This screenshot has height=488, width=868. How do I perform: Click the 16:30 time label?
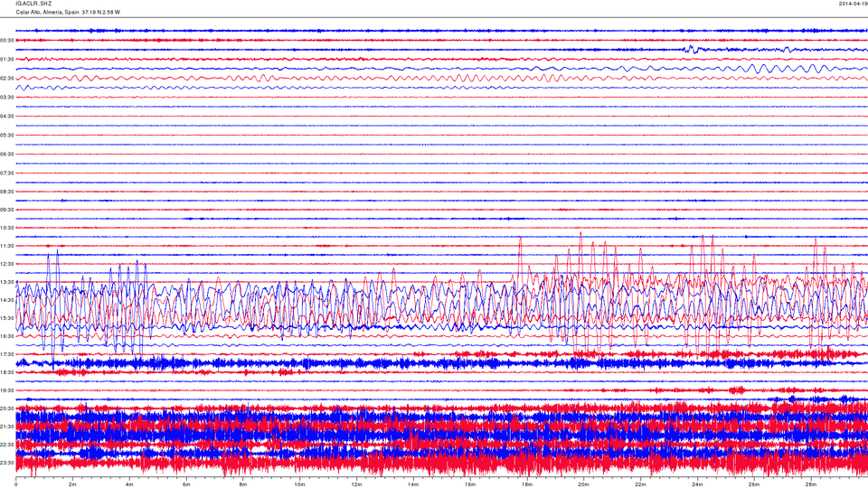coord(7,336)
